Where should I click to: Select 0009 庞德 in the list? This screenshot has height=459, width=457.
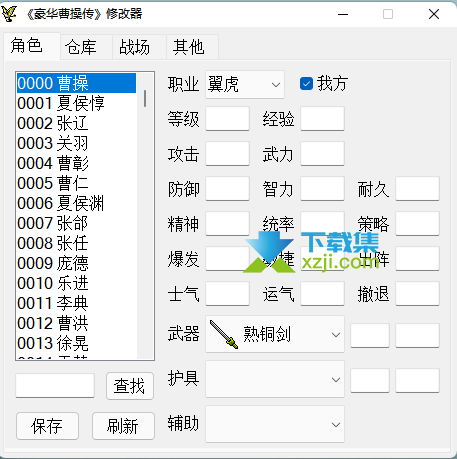tap(76, 263)
